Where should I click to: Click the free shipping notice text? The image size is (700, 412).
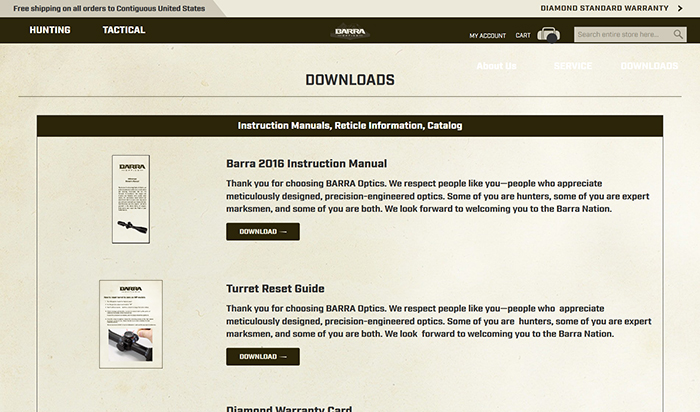tap(109, 8)
